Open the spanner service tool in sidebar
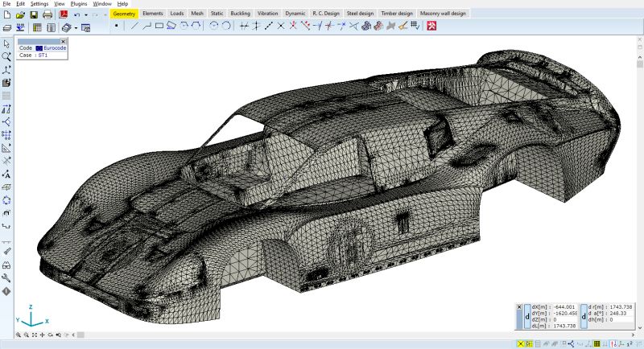Image resolution: width=644 pixels, height=349 pixels. pos(6,278)
